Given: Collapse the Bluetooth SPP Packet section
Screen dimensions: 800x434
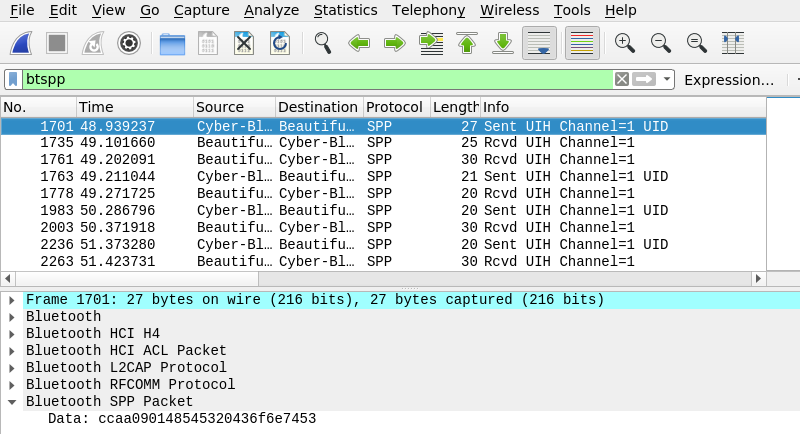Looking at the screenshot, I should tap(12, 402).
